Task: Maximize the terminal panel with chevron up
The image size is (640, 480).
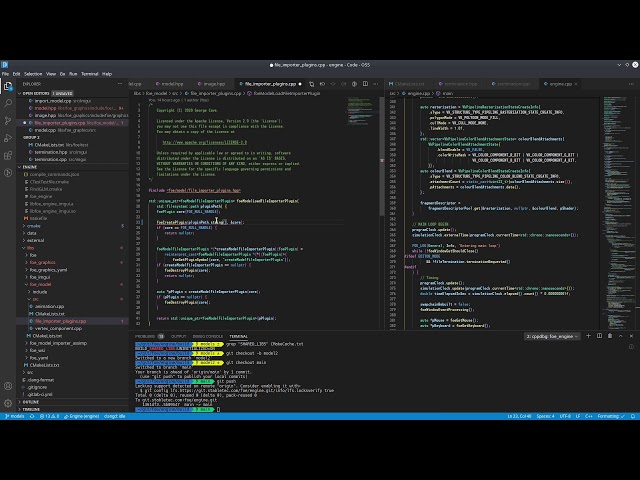Action: point(620,336)
